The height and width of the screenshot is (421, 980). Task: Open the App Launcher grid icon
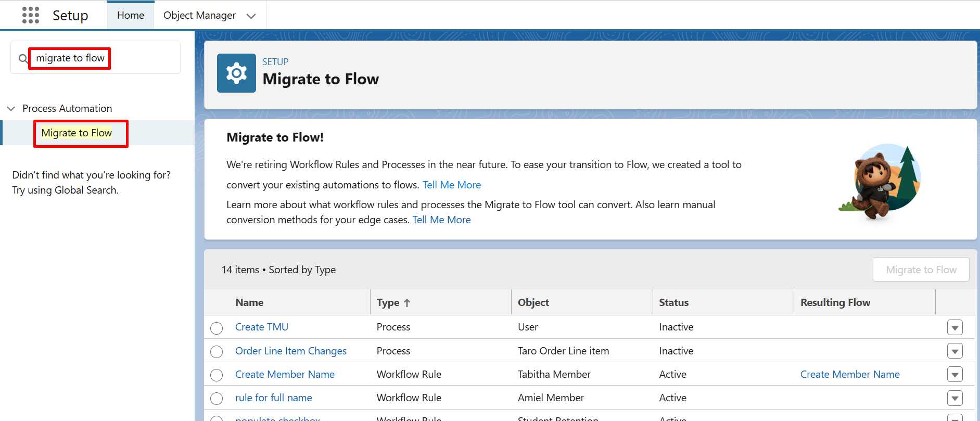pos(31,15)
